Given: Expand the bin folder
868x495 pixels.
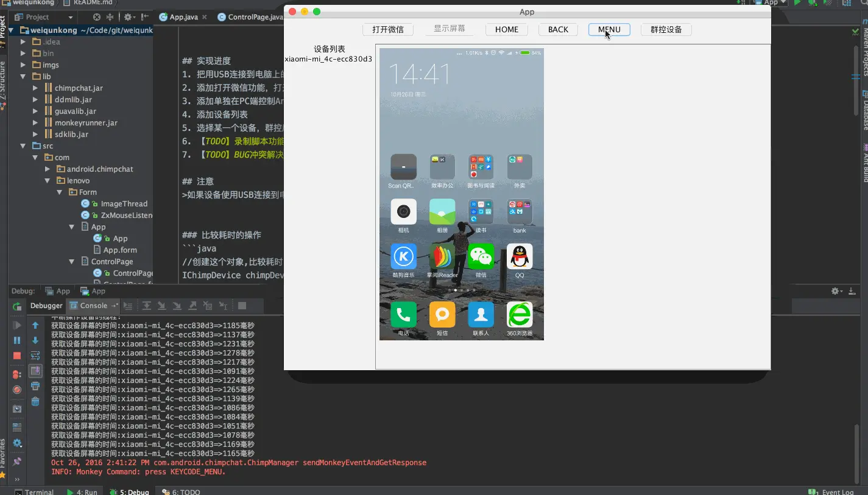Looking at the screenshot, I should pos(23,54).
